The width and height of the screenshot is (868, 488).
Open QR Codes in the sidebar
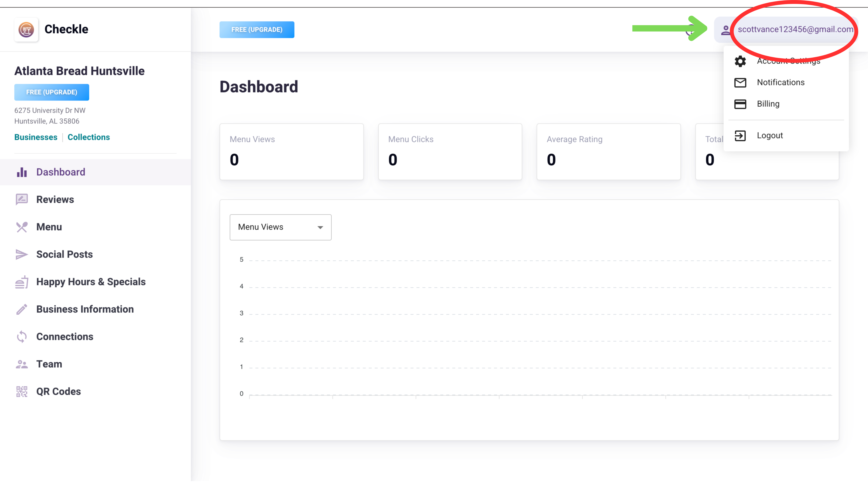(95, 392)
